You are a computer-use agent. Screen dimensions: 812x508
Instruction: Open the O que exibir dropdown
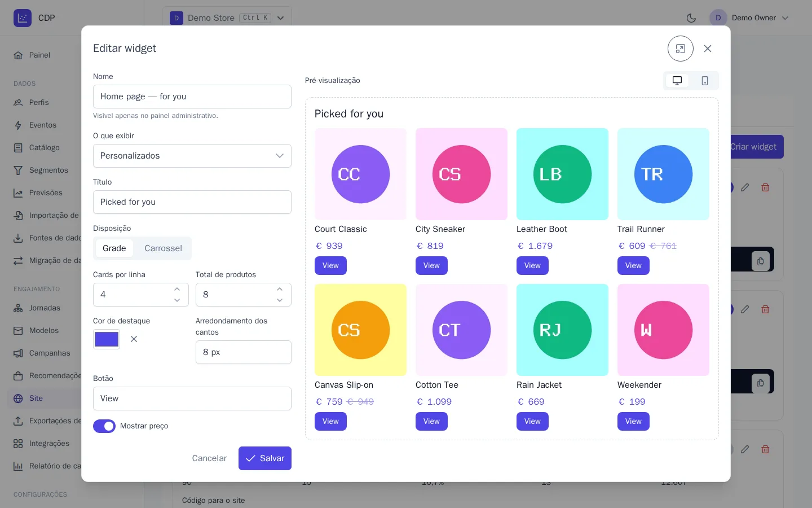click(x=192, y=156)
